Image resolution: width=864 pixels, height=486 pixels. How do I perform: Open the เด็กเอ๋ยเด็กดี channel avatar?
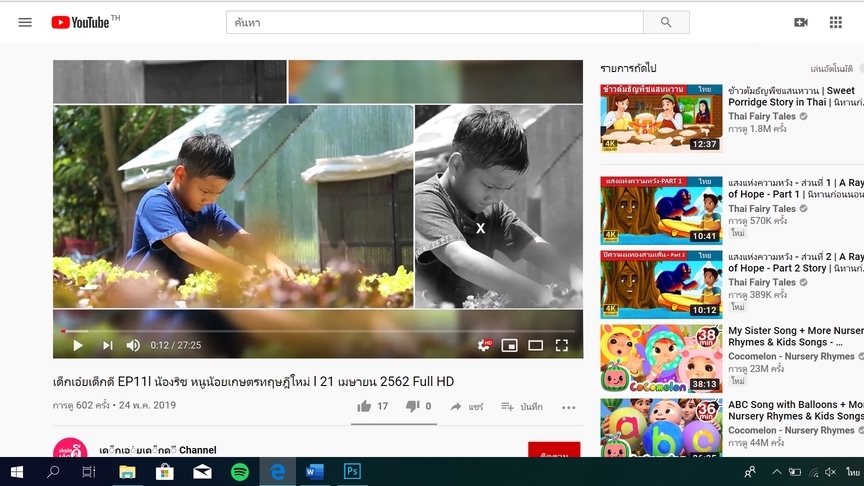point(70,447)
